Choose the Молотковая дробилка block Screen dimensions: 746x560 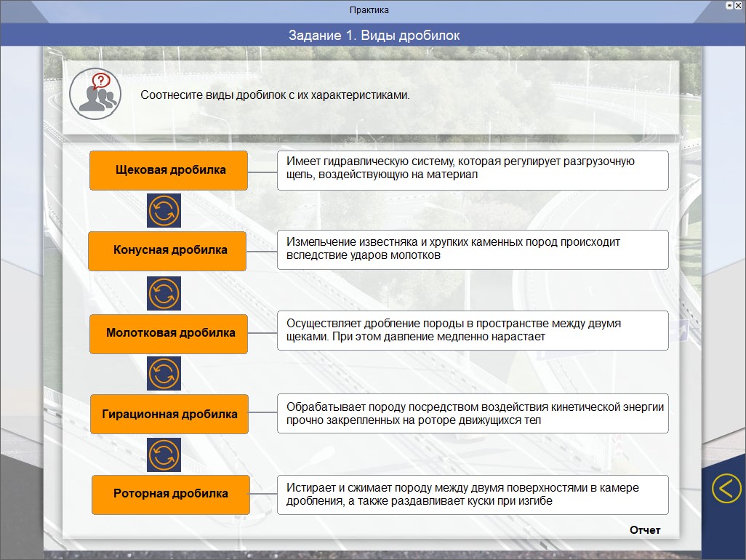coord(169,333)
